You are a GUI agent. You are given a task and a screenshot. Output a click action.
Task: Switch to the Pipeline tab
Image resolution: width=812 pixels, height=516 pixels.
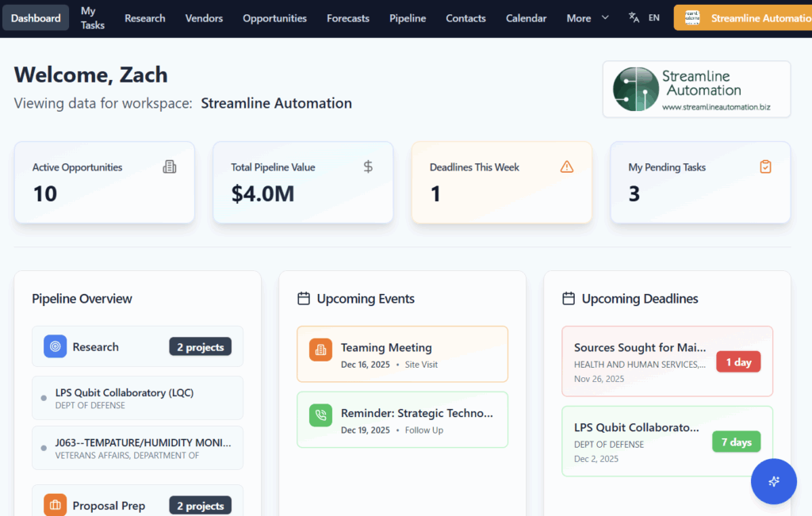[408, 17]
